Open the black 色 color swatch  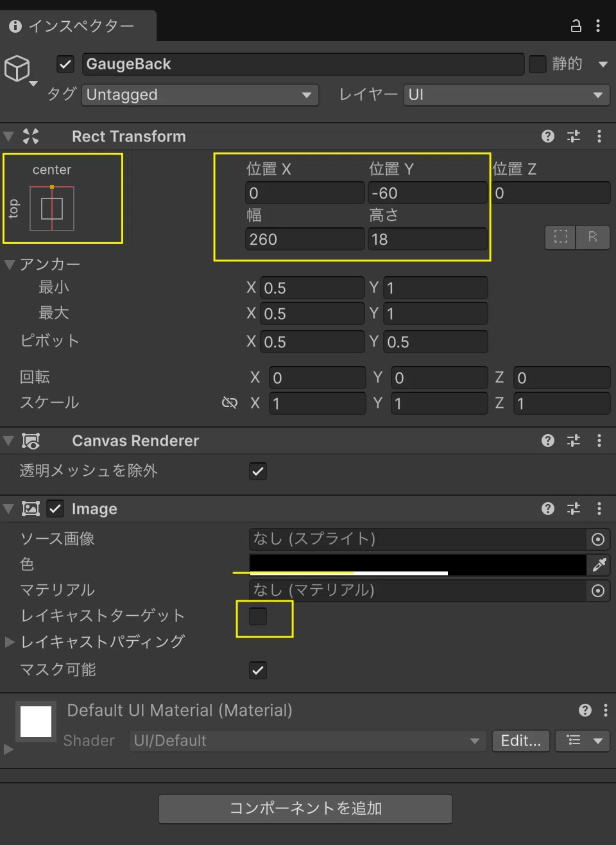coord(418,565)
